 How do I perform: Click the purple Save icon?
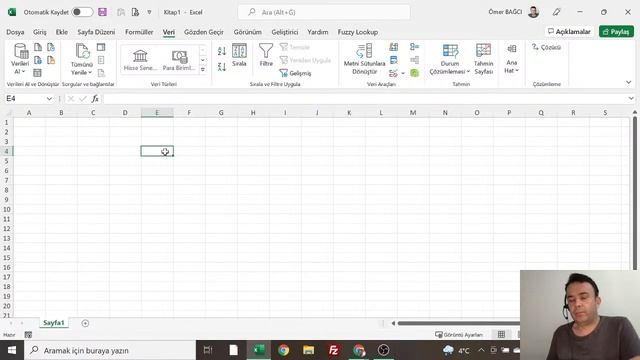[102, 12]
